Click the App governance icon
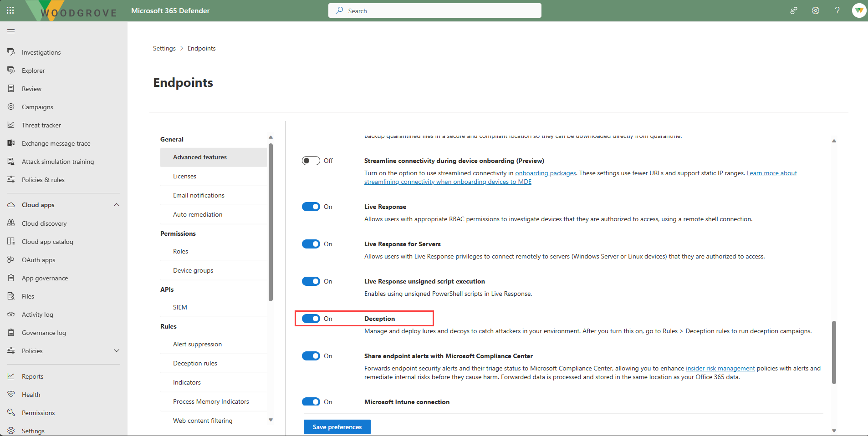The width and height of the screenshot is (868, 436). [x=11, y=278]
